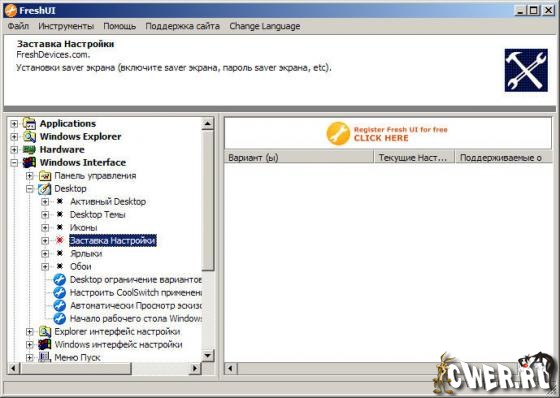Select the Ярлыки tree item

(86, 254)
